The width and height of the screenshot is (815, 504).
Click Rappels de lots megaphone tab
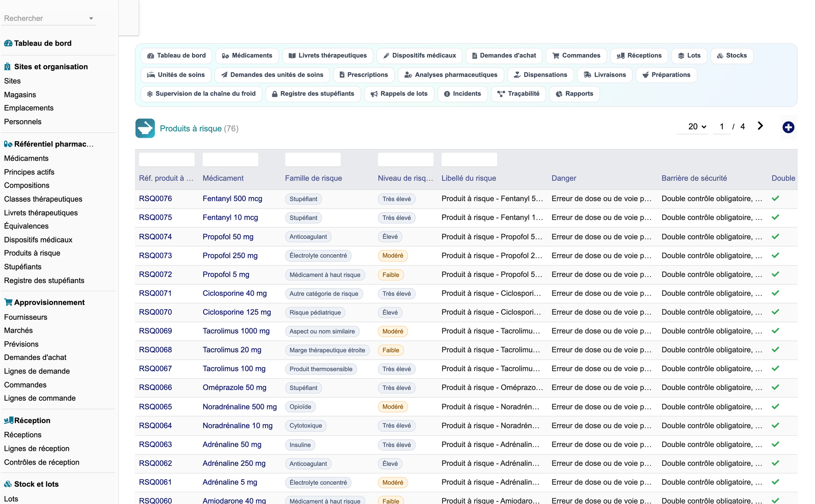(x=399, y=94)
